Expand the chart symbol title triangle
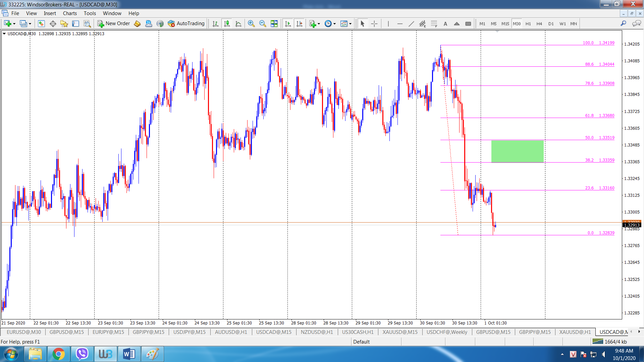The height and width of the screenshot is (362, 644). click(4, 34)
